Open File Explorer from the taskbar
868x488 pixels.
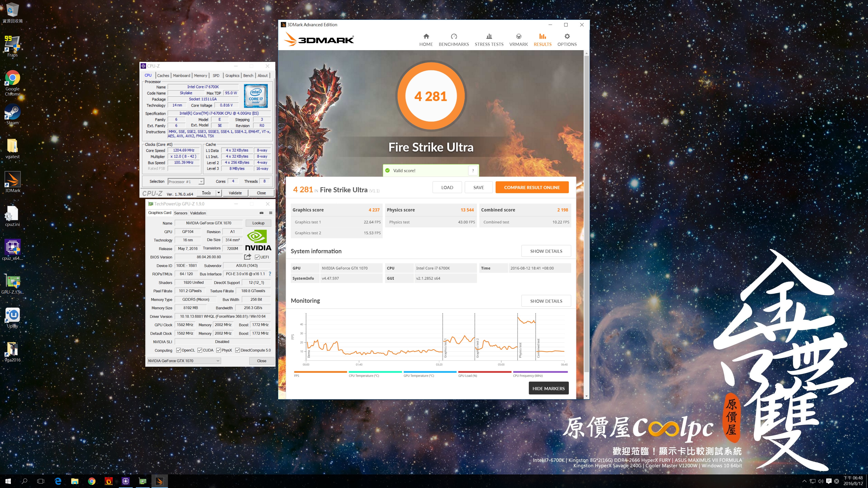(75, 481)
